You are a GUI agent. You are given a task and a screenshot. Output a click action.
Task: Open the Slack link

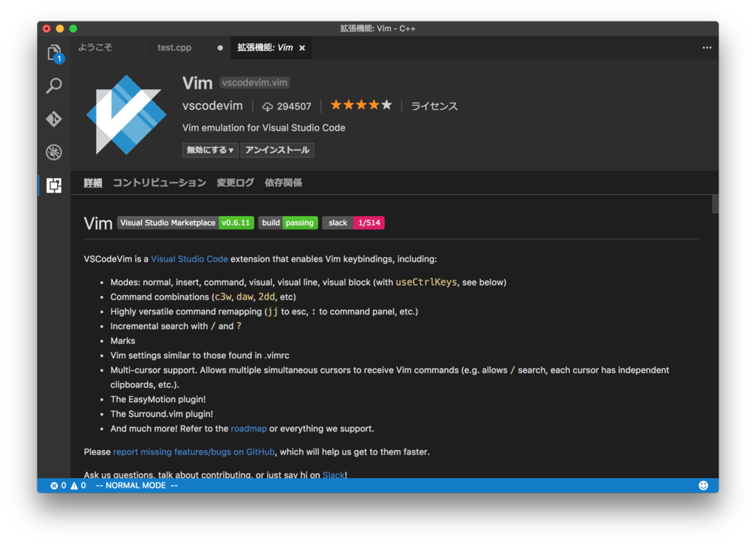click(334, 474)
